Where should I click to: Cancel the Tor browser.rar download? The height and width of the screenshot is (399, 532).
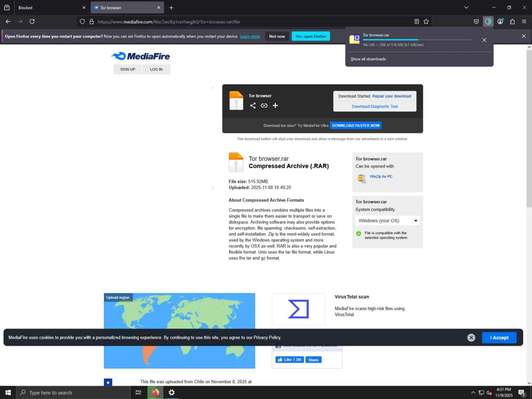pos(484,40)
